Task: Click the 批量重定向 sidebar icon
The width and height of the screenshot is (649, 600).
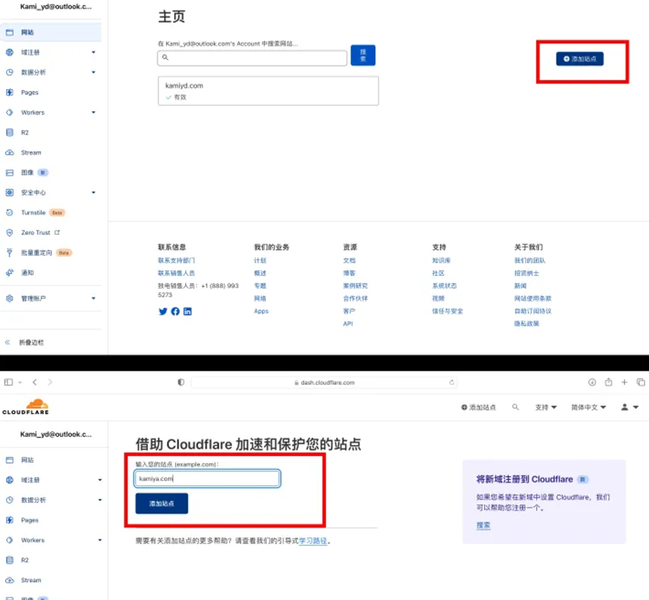Action: coord(10,252)
